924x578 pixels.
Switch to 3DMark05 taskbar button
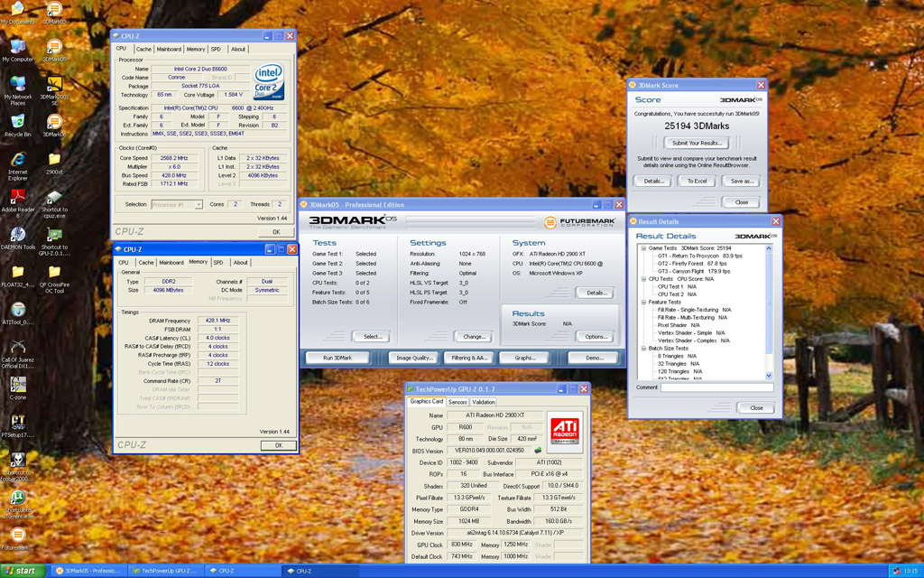(88, 571)
